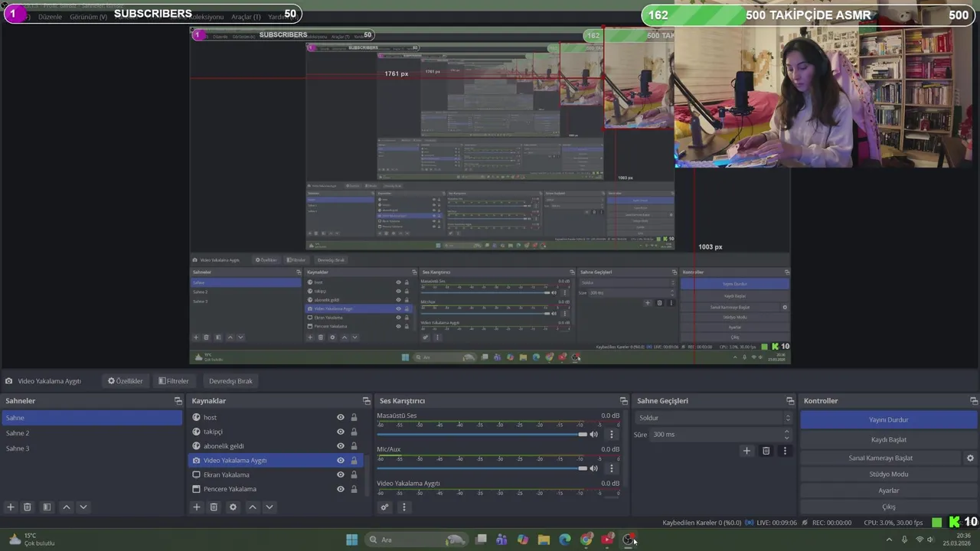Screen dimensions: 980x551
Task: Open Ayarlar settings
Action: [889, 491]
